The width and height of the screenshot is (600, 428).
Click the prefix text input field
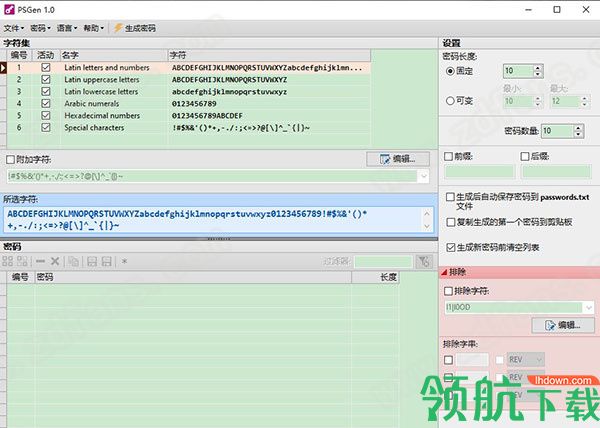(x=479, y=171)
